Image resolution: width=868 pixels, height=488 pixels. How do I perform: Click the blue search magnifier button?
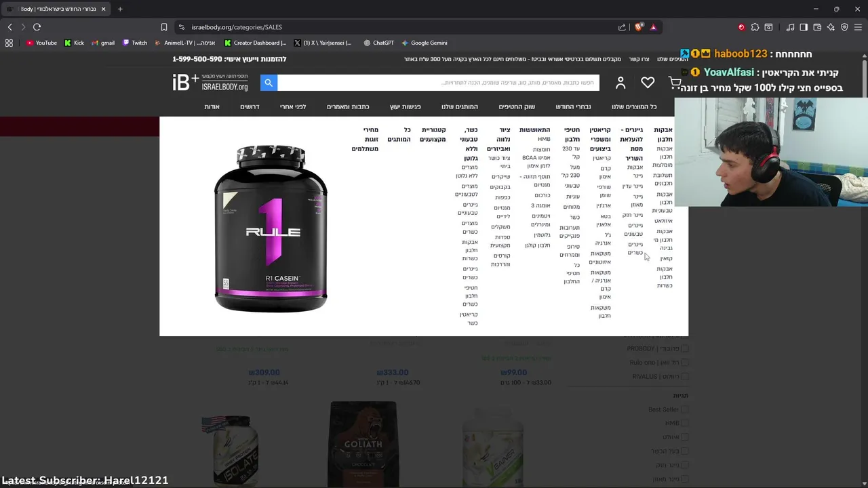269,83
